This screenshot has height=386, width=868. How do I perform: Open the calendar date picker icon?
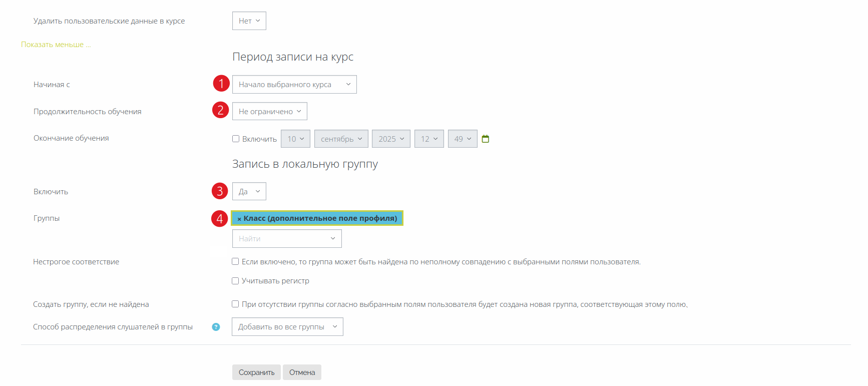(x=485, y=139)
